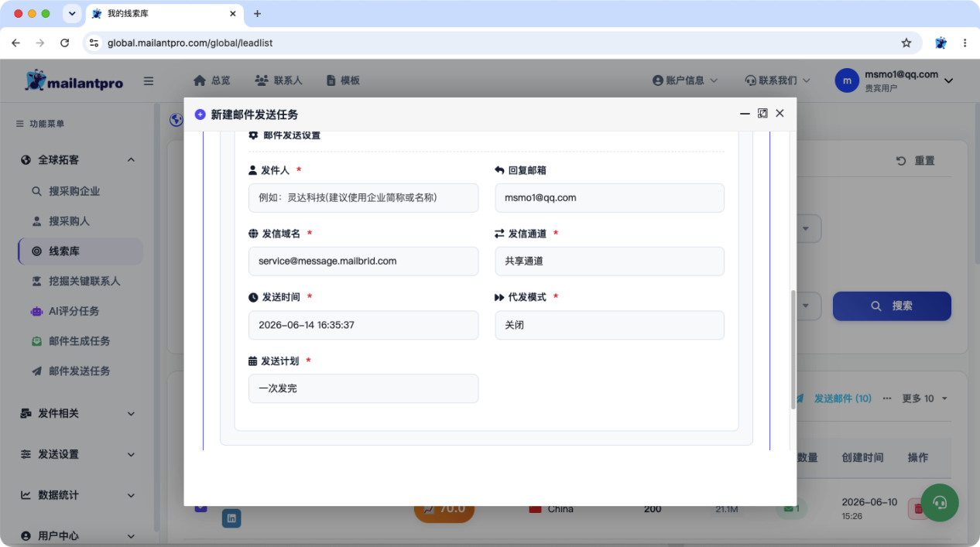
Task: Open the 发送计划 field 一次发完
Action: 363,388
